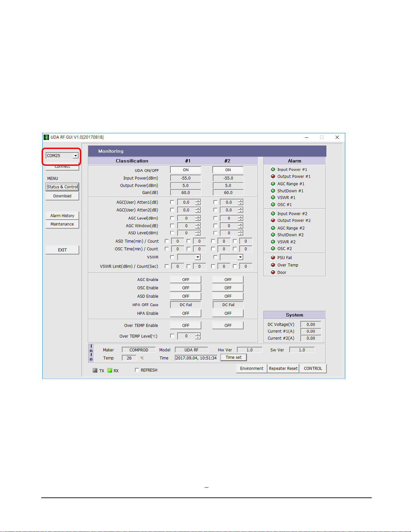The width and height of the screenshot is (411, 532).
Task: Tick the AGC Level checkbox for #1
Action: 172,218
